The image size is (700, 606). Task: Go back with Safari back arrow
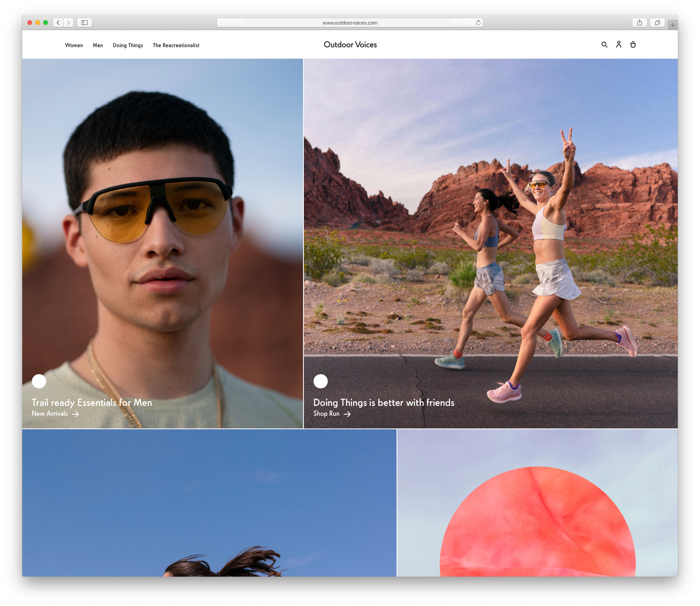click(x=58, y=23)
